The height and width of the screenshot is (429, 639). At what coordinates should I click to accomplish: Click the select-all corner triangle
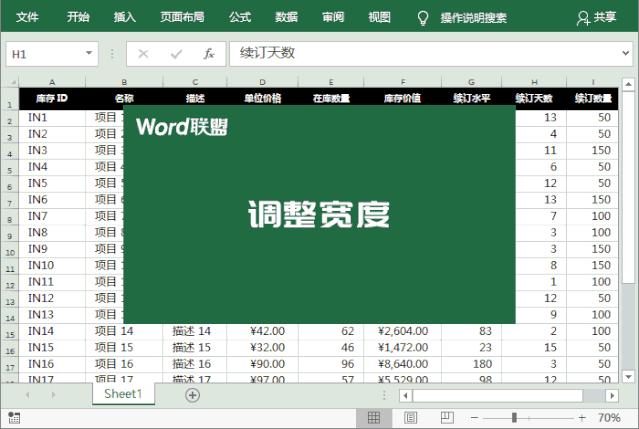[13, 83]
